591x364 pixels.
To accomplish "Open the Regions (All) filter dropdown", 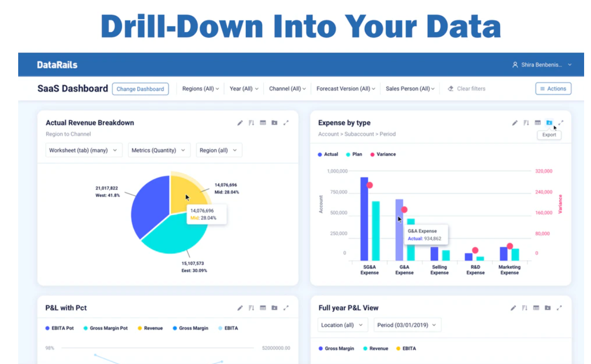I will (200, 88).
